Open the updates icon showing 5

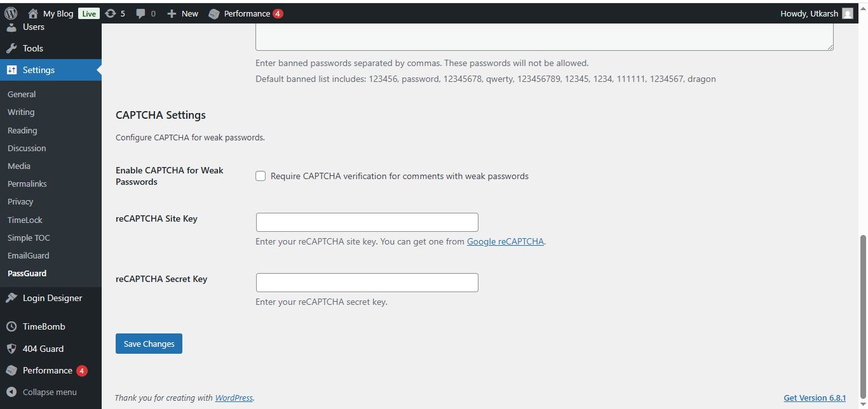point(111,13)
